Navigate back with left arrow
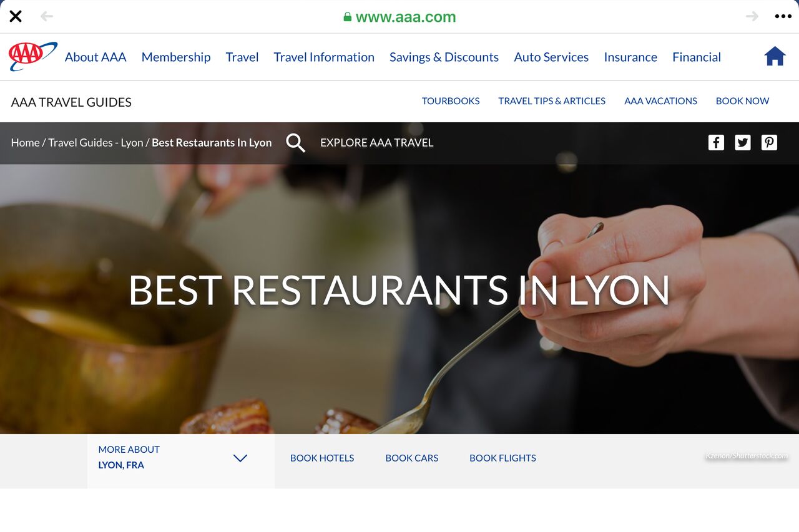This screenshot has width=799, height=532. [47, 16]
